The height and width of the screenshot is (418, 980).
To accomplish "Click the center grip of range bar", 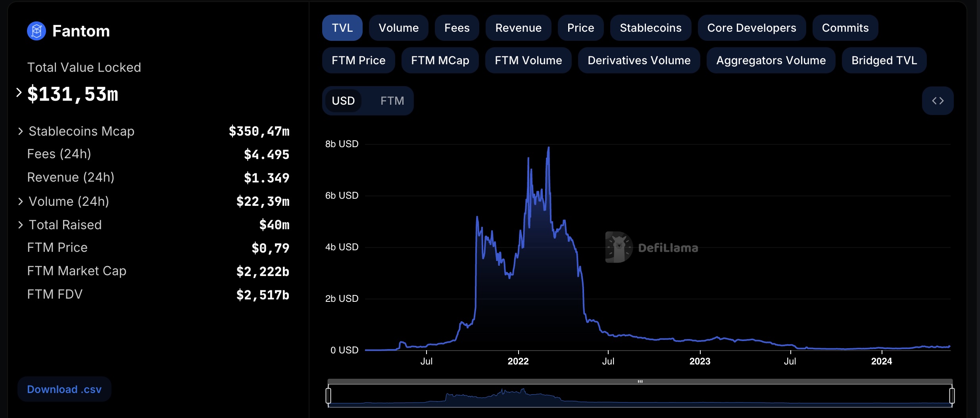I will (x=640, y=382).
